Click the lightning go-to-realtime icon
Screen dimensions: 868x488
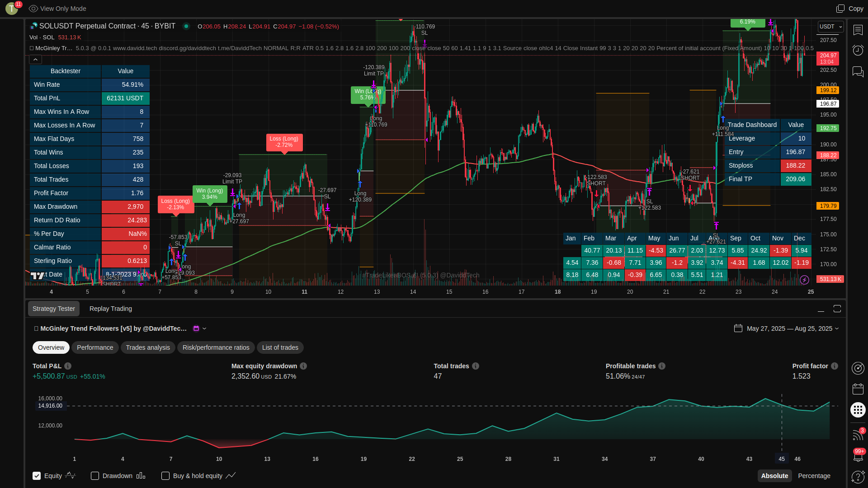(804, 280)
